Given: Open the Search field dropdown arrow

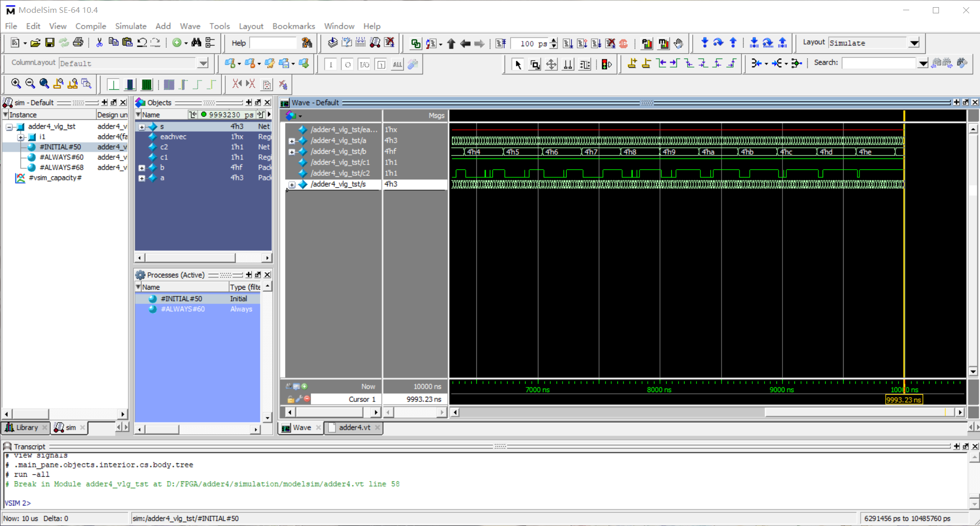Looking at the screenshot, I should (x=923, y=64).
